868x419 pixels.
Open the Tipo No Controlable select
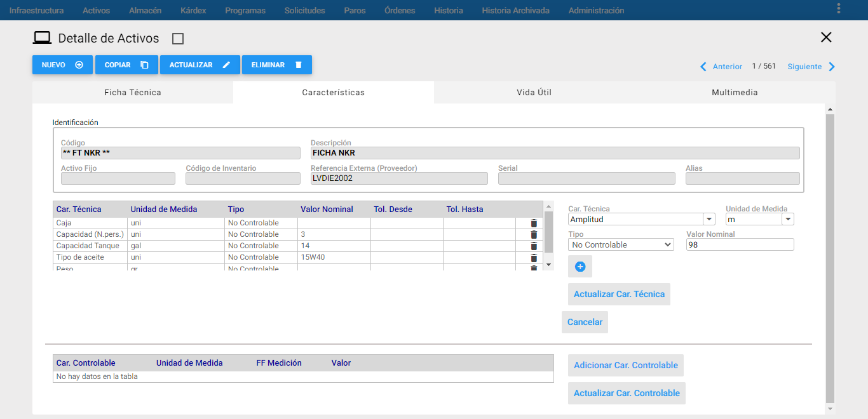(x=621, y=245)
